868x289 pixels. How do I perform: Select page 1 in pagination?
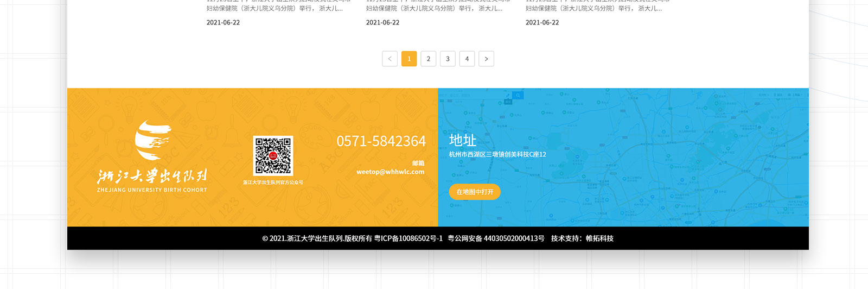pyautogui.click(x=409, y=59)
